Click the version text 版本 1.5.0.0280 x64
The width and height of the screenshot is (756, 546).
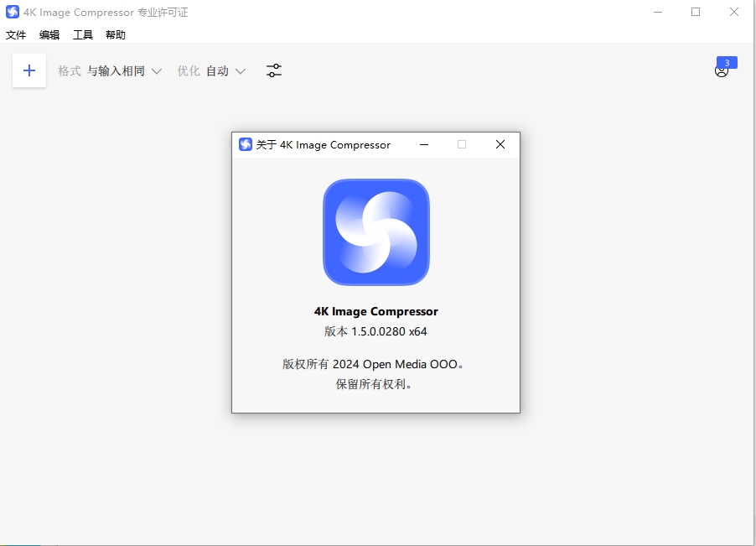pos(375,332)
